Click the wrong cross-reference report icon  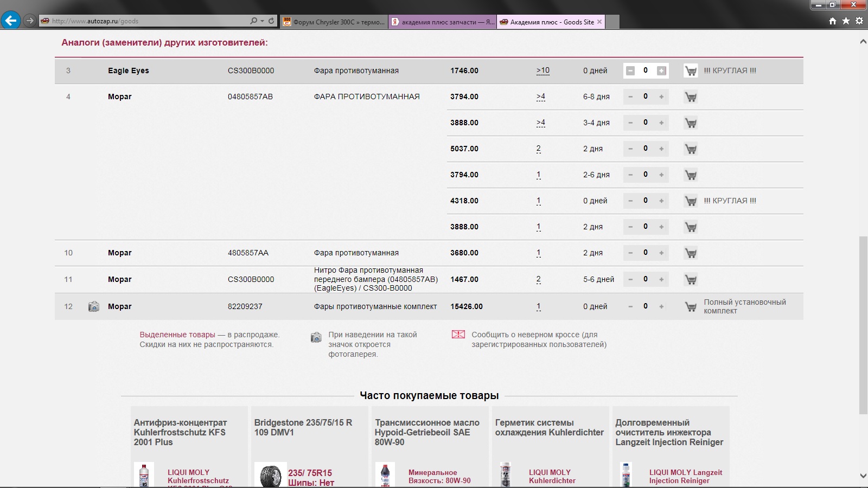click(x=458, y=334)
